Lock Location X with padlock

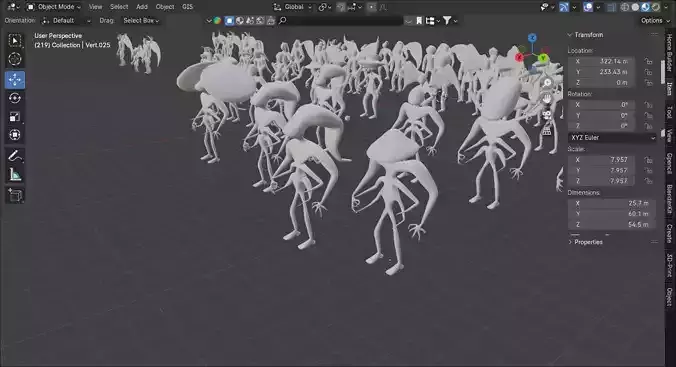(x=648, y=61)
